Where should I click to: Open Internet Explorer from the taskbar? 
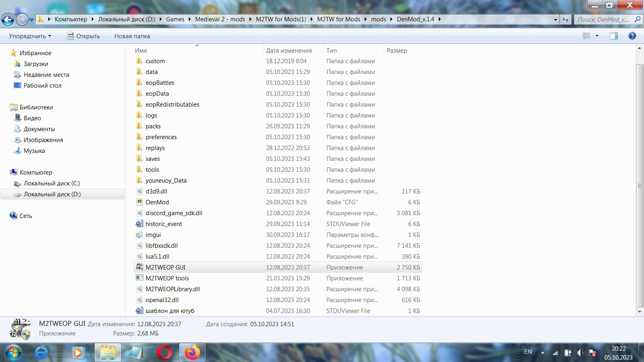point(41,353)
